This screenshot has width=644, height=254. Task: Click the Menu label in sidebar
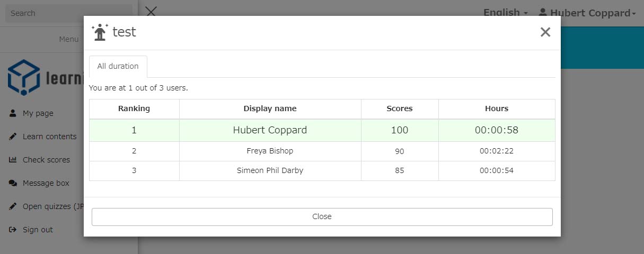click(x=68, y=39)
